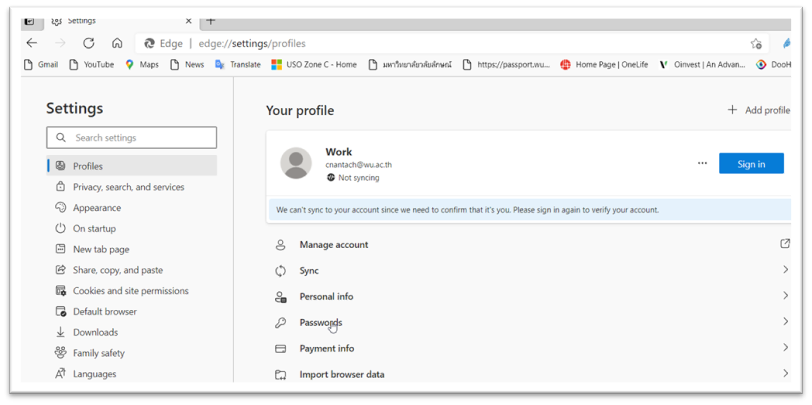Screen dimensions: 812x405
Task: Close the Settings browser tab
Action: click(188, 20)
